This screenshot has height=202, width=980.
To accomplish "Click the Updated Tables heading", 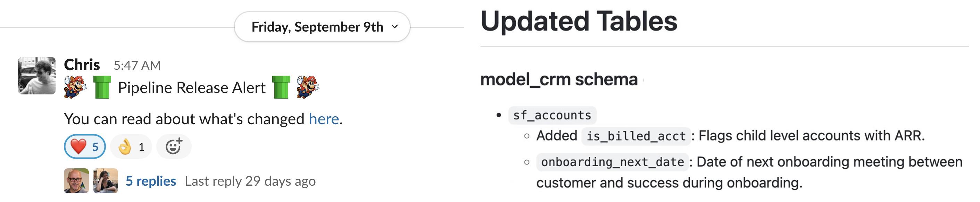I will pos(579,21).
